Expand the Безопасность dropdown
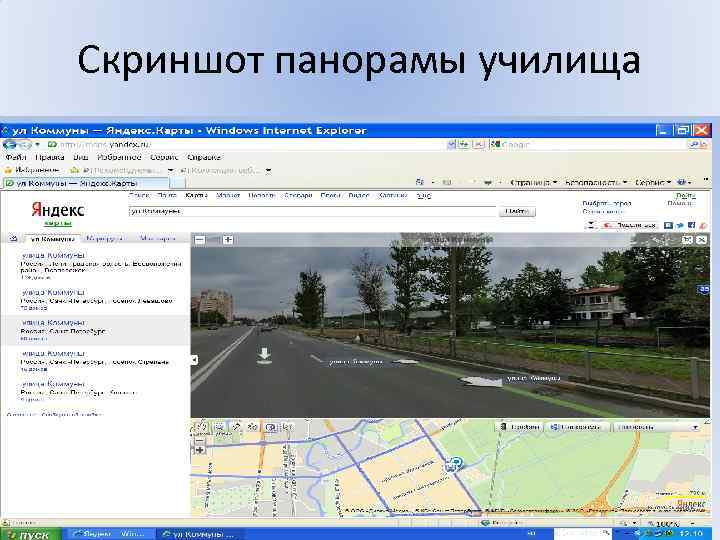 tap(596, 183)
